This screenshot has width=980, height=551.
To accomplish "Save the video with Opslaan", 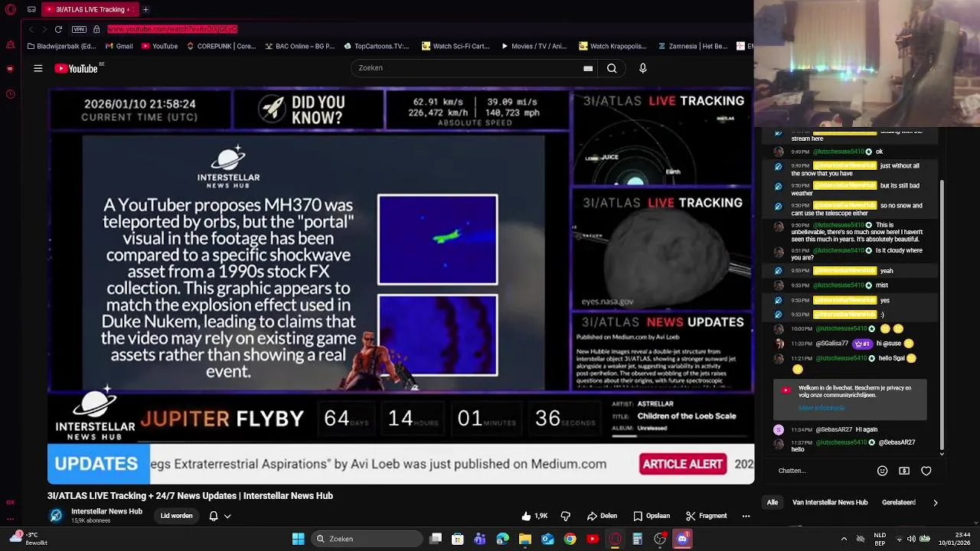I will point(652,516).
